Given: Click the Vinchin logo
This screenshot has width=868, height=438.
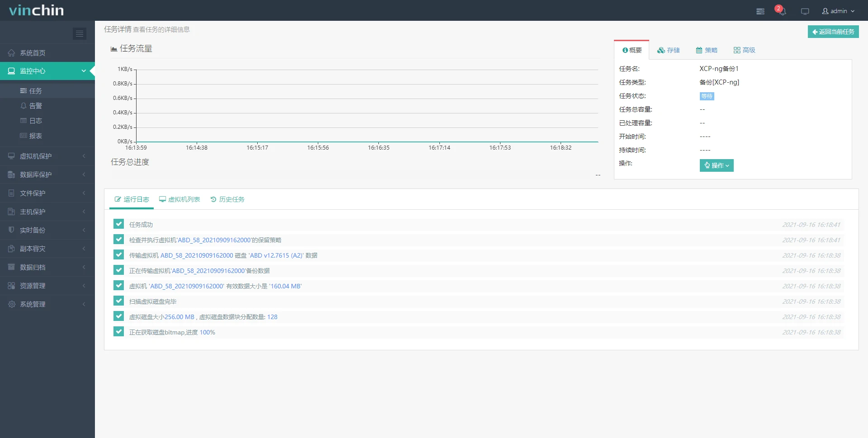Looking at the screenshot, I should (36, 10).
